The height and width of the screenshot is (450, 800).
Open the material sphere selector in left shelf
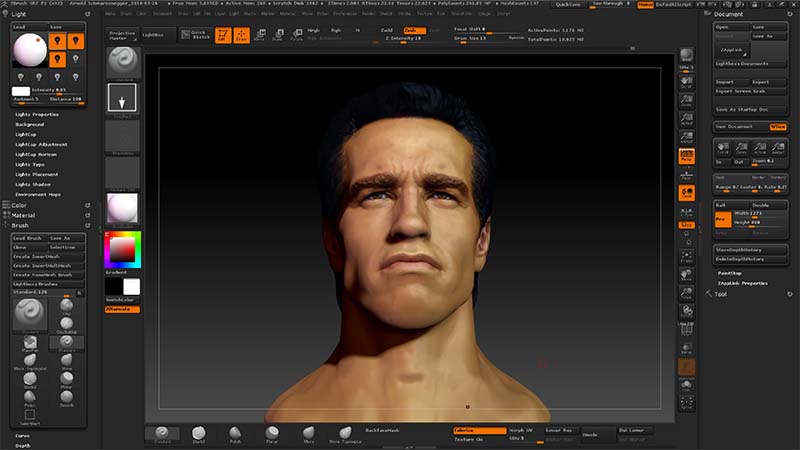(x=122, y=208)
